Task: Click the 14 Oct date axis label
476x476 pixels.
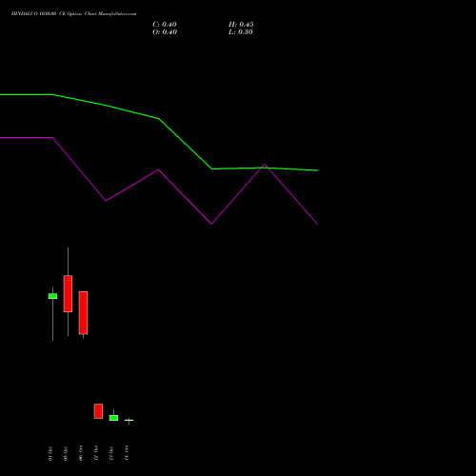Action: click(x=127, y=453)
